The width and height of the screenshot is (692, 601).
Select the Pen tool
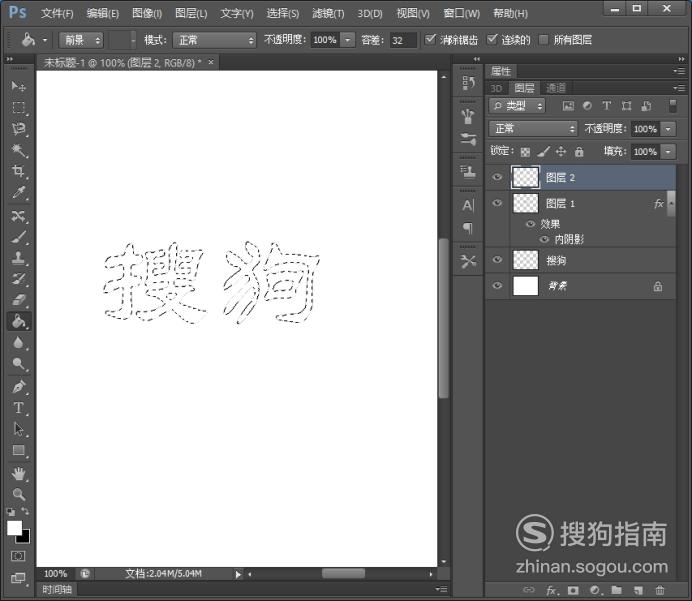pyautogui.click(x=18, y=387)
